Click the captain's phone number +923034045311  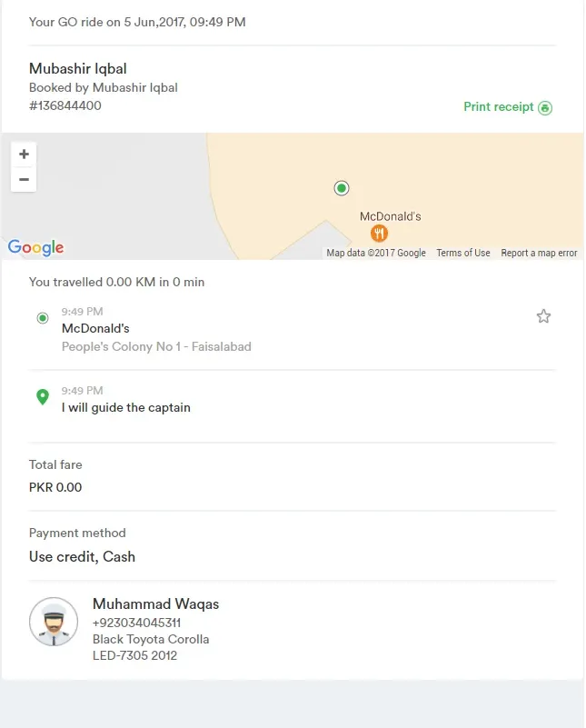(x=136, y=623)
